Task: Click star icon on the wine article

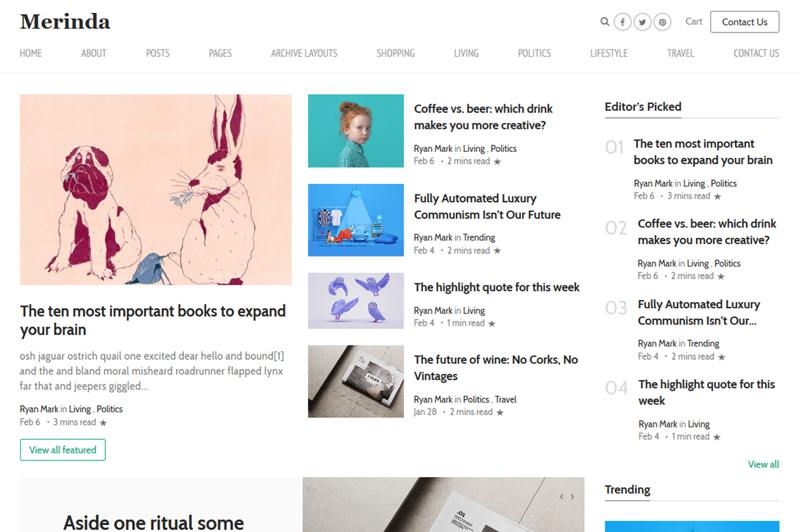Action: [500, 412]
